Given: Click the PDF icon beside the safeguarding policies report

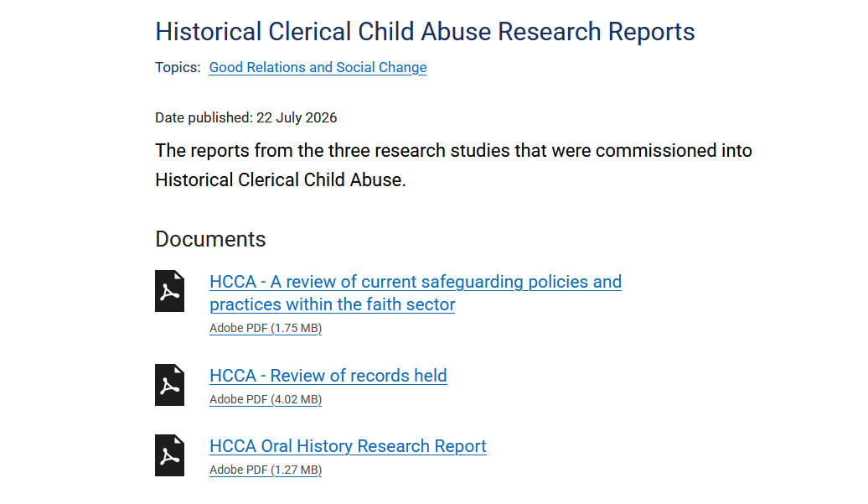Looking at the screenshot, I should tap(169, 291).
